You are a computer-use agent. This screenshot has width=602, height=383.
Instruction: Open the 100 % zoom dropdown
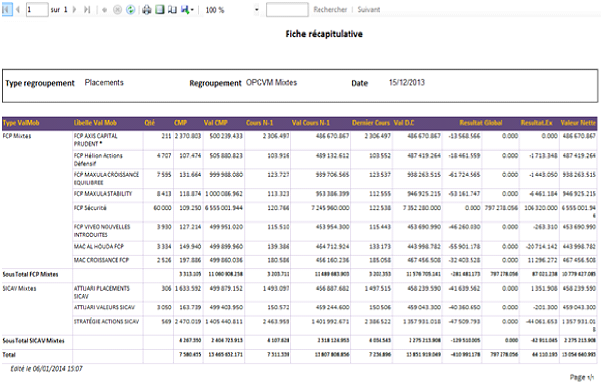coord(256,10)
